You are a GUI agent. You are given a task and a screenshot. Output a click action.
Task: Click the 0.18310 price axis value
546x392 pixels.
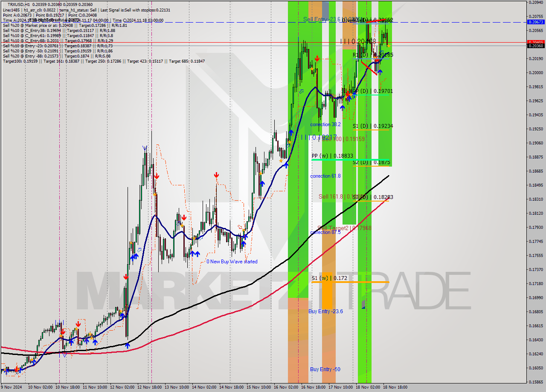pos(536,199)
